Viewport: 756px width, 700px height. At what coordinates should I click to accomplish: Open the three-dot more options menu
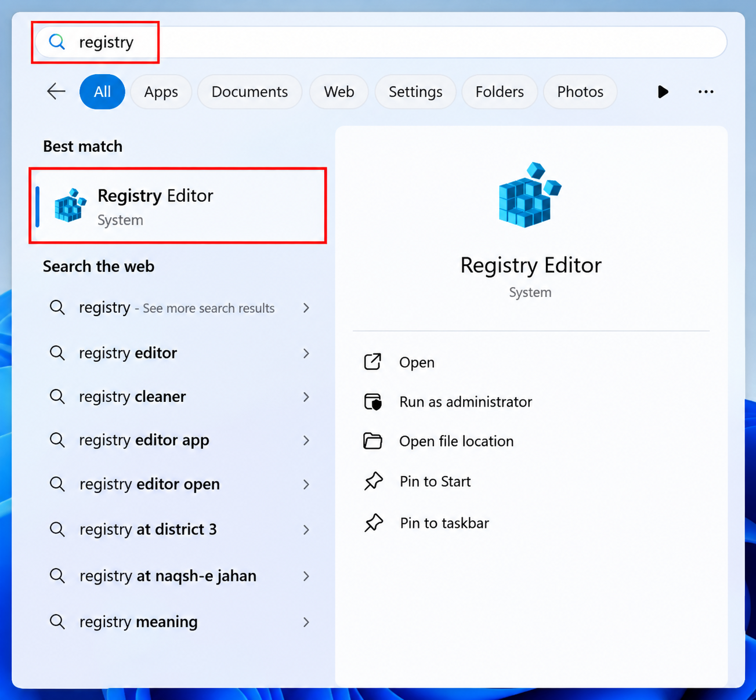[706, 92]
